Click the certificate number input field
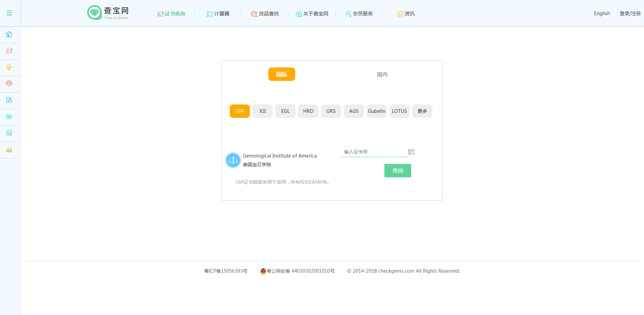Screen dimensions: 644x315 374,152
